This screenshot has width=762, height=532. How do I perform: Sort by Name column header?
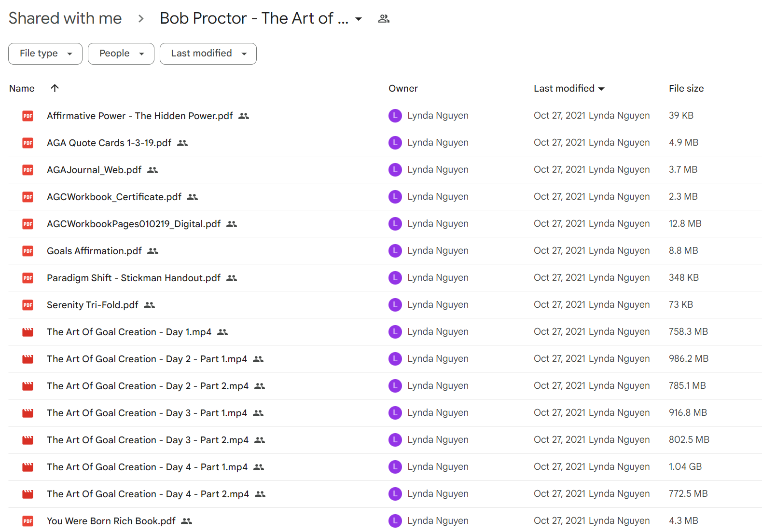[x=22, y=88]
